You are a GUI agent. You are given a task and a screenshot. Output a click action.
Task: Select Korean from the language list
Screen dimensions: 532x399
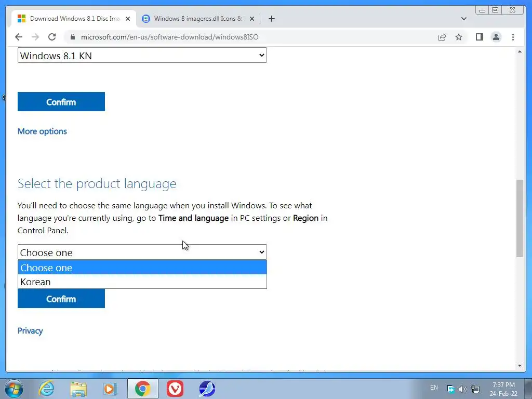[142, 282]
